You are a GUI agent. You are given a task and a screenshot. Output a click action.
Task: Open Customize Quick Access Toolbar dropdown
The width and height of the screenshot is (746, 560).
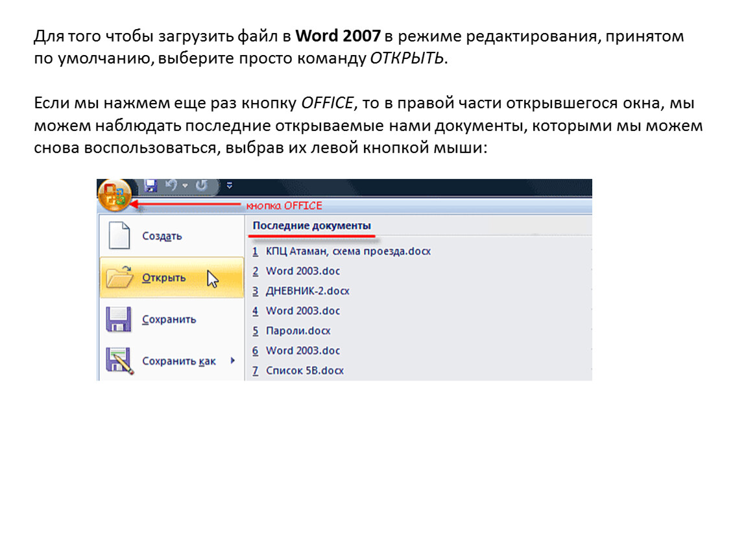pos(230,185)
